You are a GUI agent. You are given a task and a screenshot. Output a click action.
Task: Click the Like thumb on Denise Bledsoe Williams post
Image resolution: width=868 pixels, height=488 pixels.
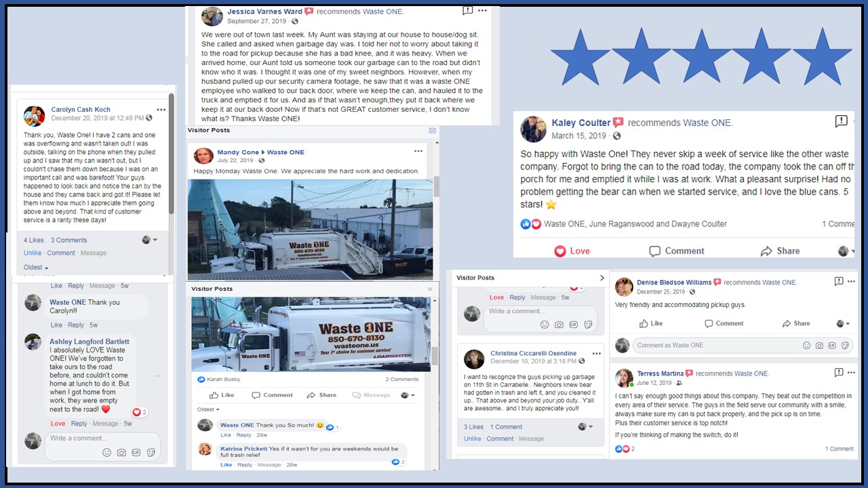pyautogui.click(x=643, y=323)
